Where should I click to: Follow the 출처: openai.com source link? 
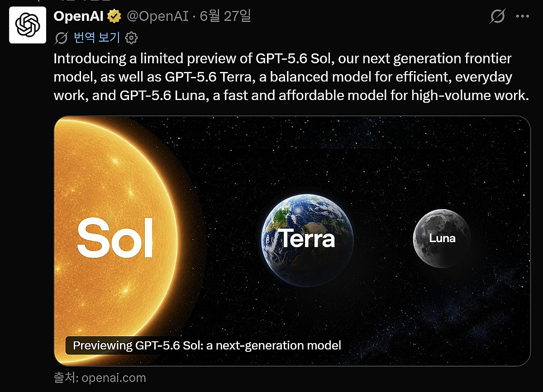coord(100,378)
